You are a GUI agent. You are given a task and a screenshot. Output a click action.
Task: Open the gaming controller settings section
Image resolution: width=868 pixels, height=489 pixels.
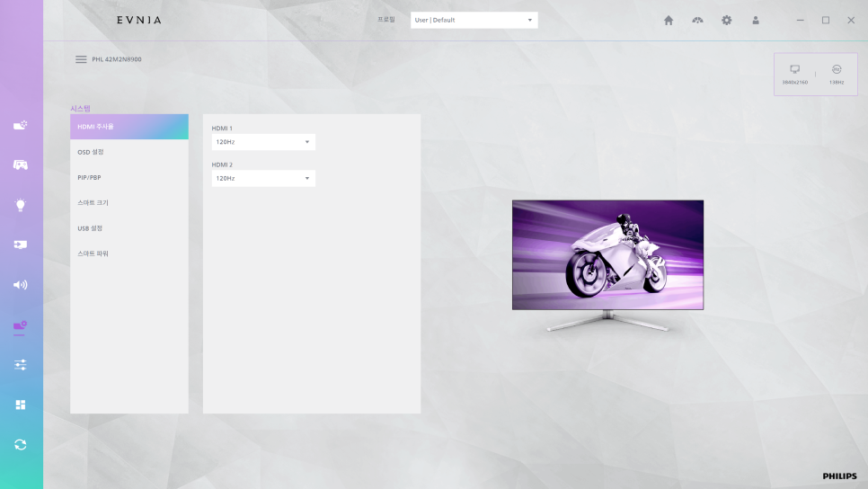tap(21, 165)
